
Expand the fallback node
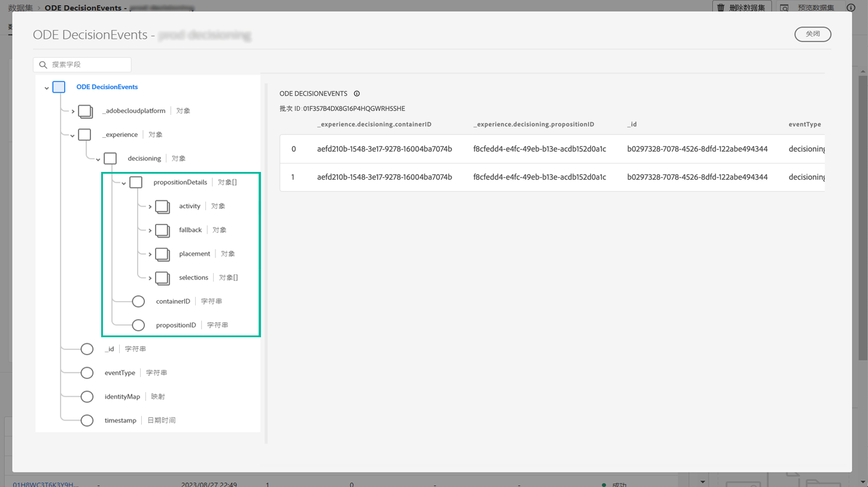pyautogui.click(x=150, y=231)
